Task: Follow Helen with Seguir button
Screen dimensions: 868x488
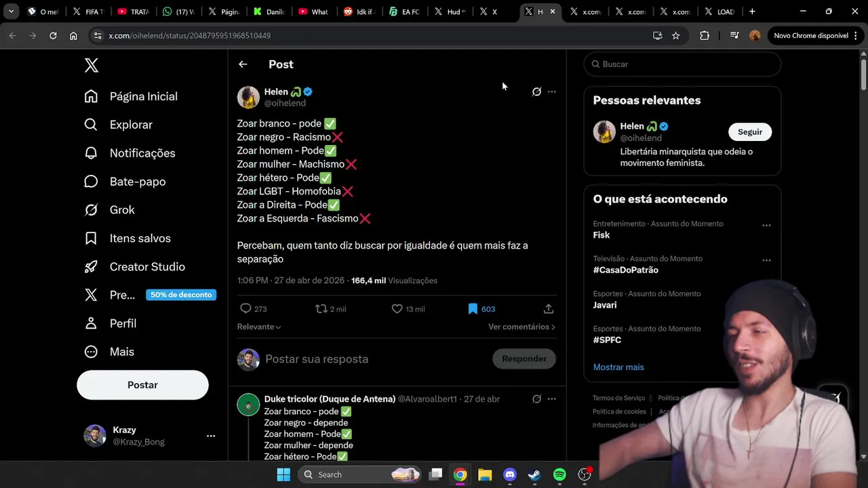Action: pos(750,132)
